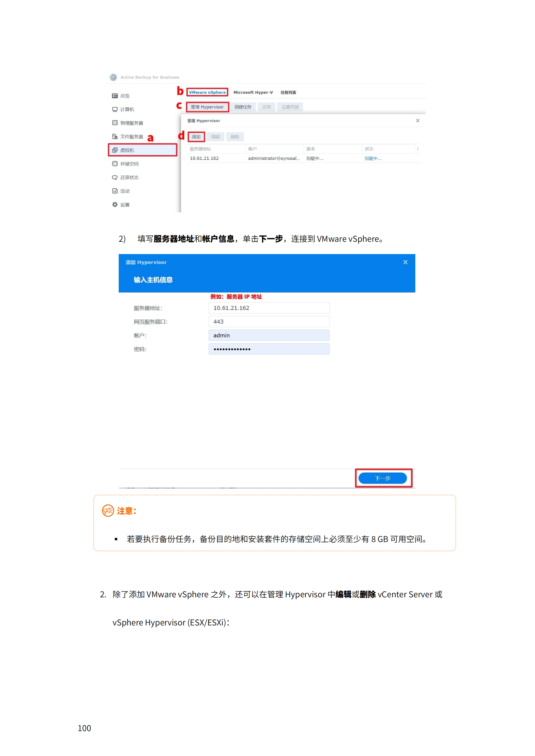Open the 总览 overview sidebar item
The height and width of the screenshot is (756, 535).
tap(121, 96)
